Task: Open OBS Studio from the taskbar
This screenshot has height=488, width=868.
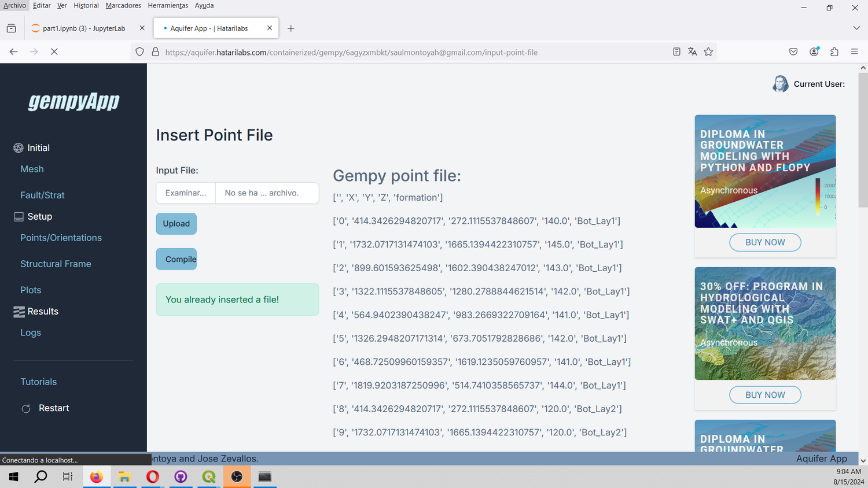Action: (237, 476)
